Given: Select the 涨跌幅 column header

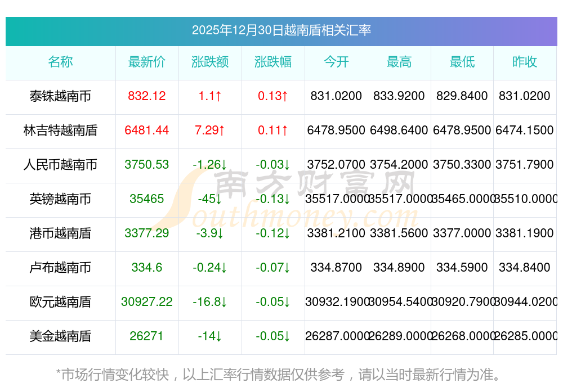Looking at the screenshot, I should (x=273, y=62).
